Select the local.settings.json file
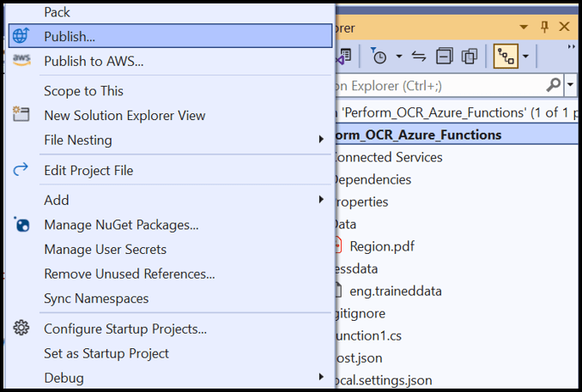The width and height of the screenshot is (582, 392). pos(384,380)
